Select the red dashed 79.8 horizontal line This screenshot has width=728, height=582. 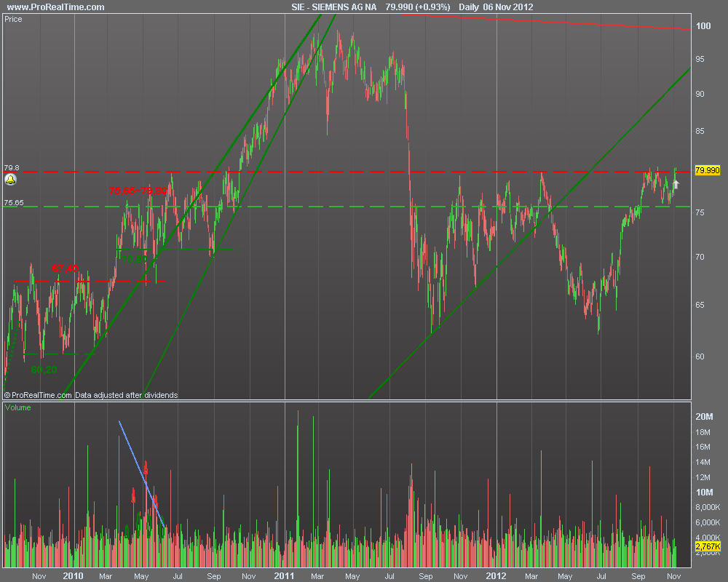coord(348,172)
